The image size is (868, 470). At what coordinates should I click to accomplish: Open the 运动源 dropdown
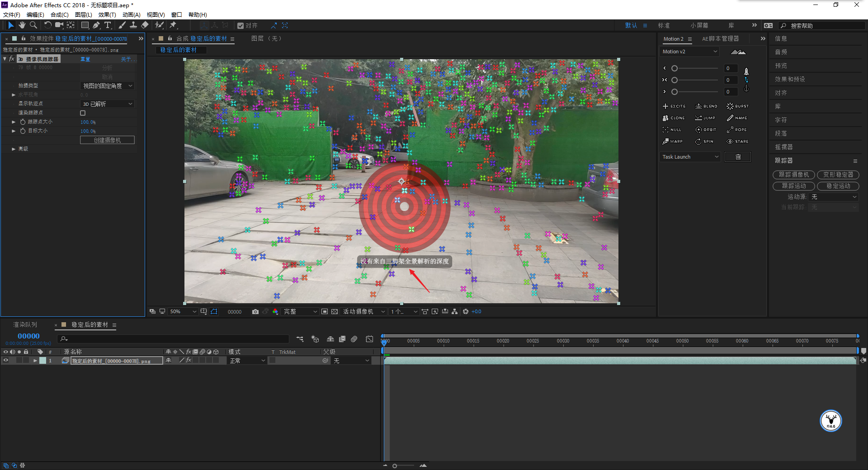click(x=833, y=197)
